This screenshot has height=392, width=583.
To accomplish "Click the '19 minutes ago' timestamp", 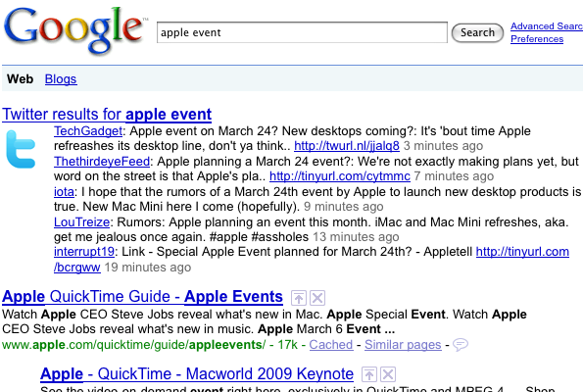I will coord(148,268).
